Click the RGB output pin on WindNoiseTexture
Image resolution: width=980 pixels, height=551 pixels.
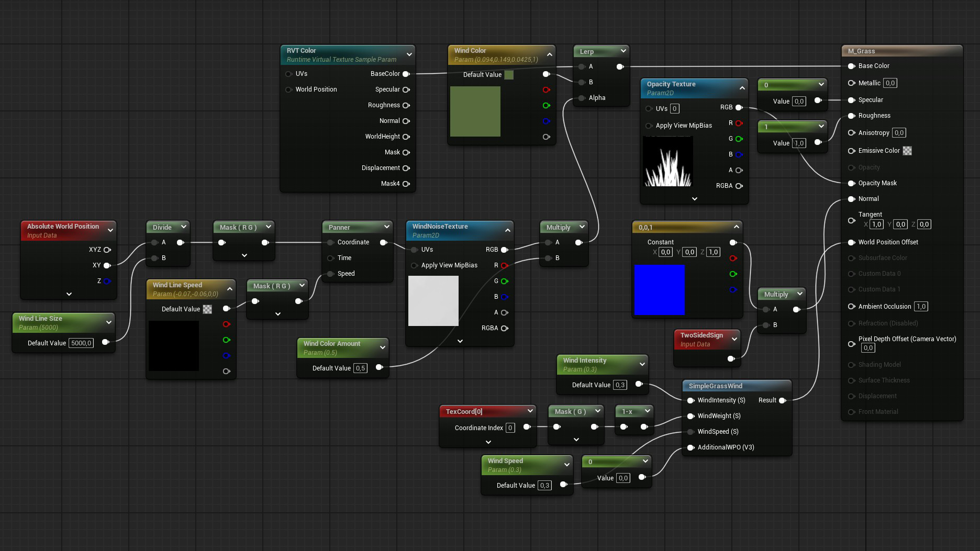(x=504, y=250)
